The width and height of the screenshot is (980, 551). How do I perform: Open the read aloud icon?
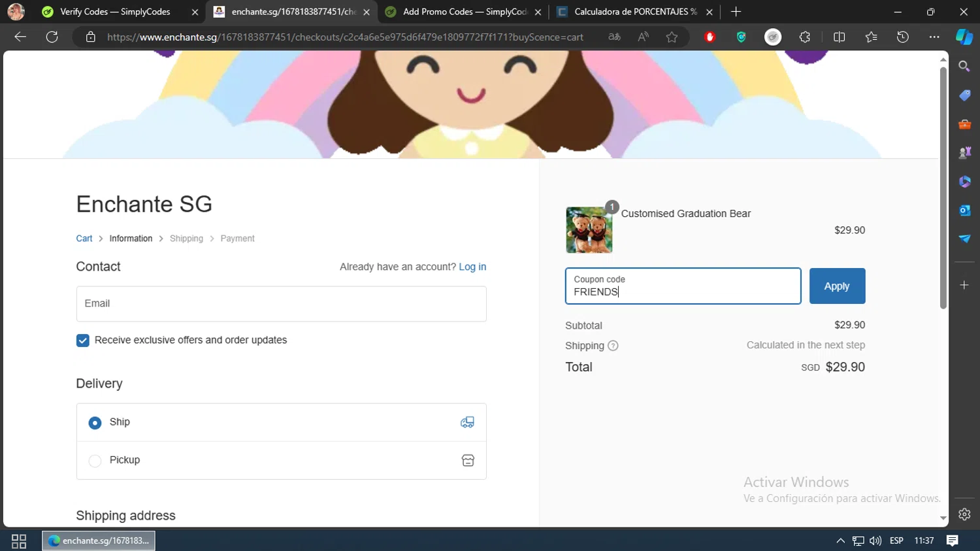[x=644, y=37]
